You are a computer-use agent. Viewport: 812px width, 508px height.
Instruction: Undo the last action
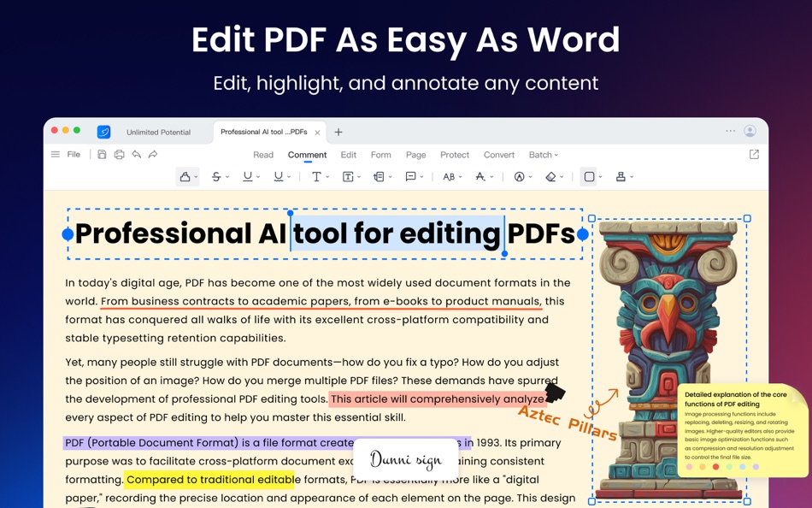click(x=137, y=155)
